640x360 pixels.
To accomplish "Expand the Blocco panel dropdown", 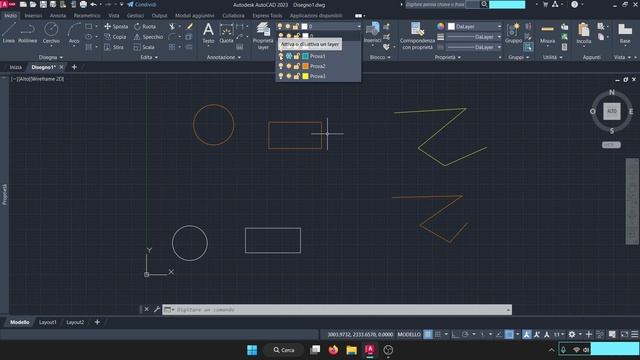I will point(380,58).
